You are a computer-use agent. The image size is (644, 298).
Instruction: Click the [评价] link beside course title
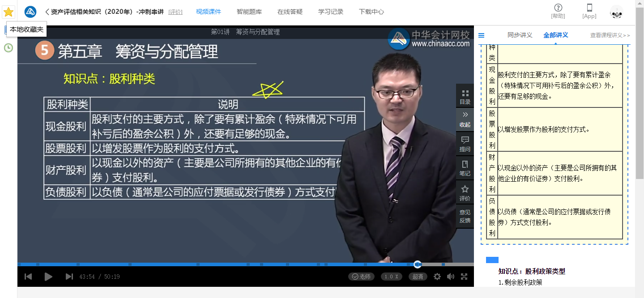(x=175, y=12)
